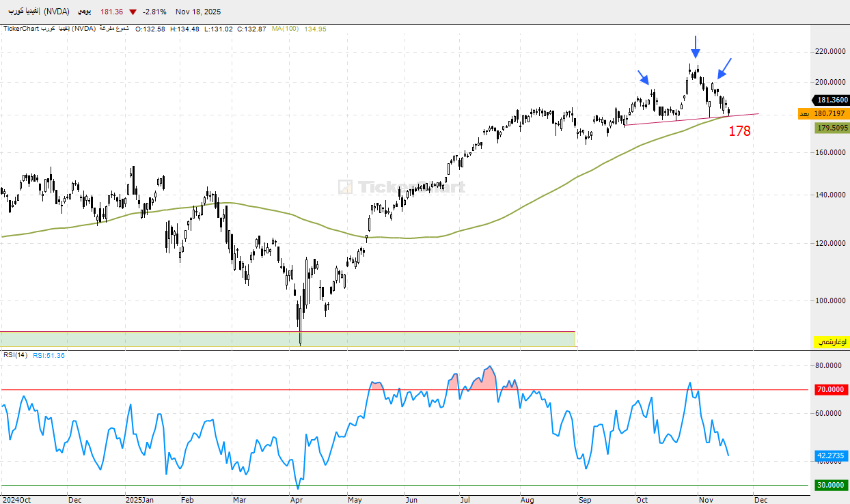Image resolution: width=850 pixels, height=504 pixels.
Task: Toggle the لوغاريتمي logarithmic scale button
Action: coord(832,341)
